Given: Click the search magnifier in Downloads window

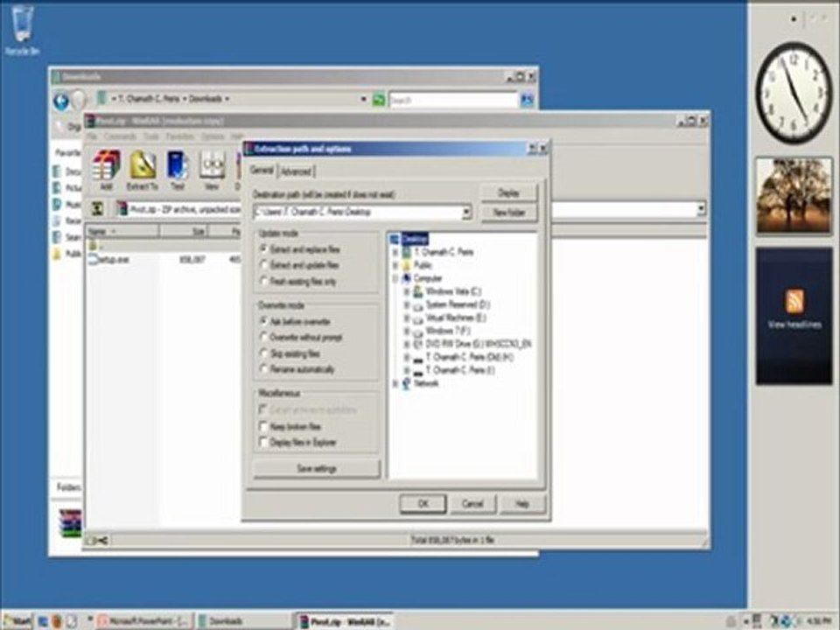Looking at the screenshot, I should click(527, 100).
